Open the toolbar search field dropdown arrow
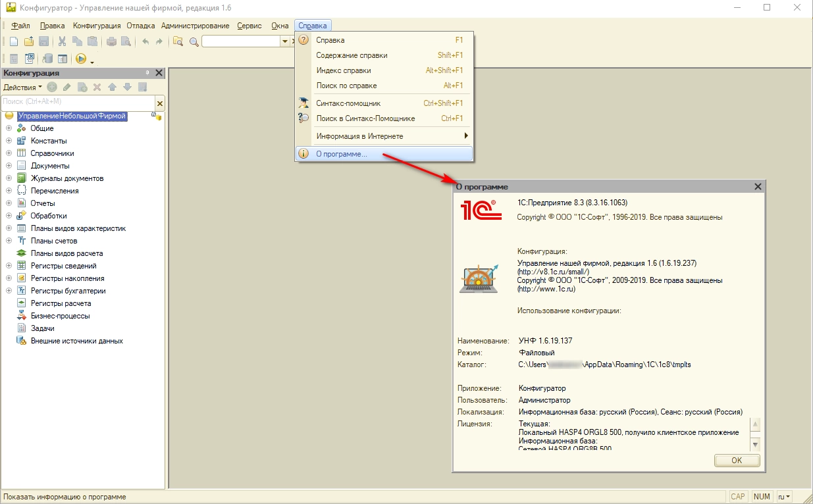The image size is (813, 504). click(285, 41)
